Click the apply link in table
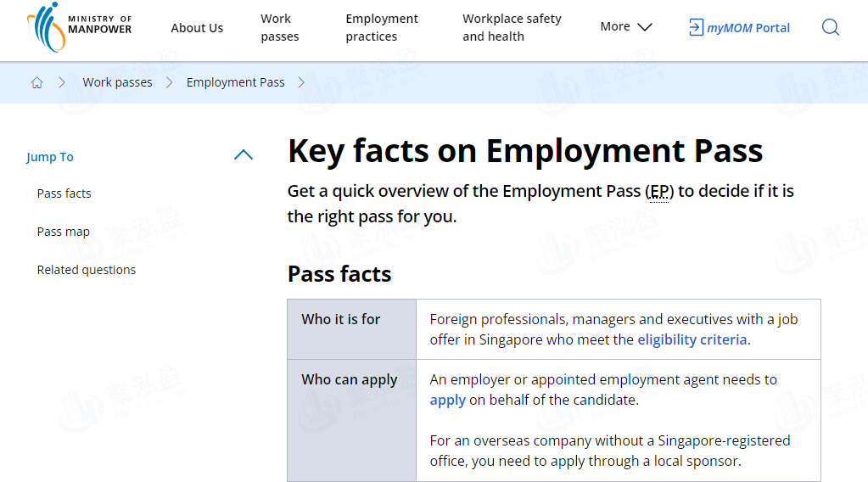 click(447, 400)
